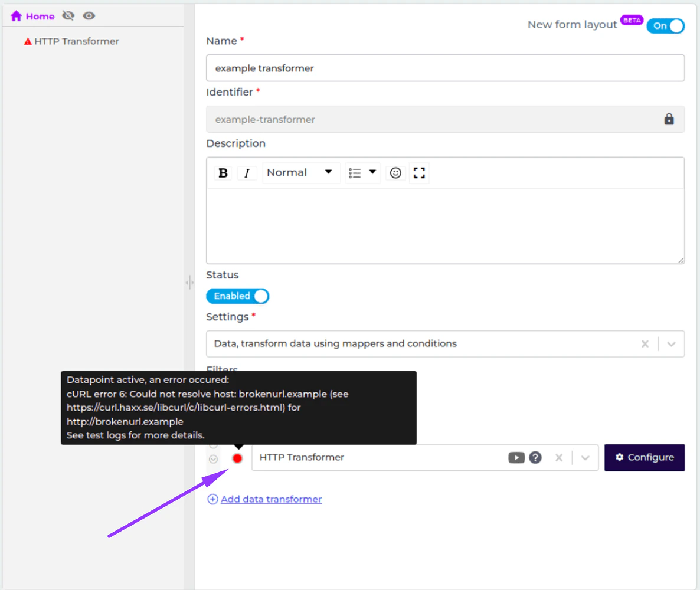Clear the Settings selection with the X
700x590 pixels.
[645, 343]
